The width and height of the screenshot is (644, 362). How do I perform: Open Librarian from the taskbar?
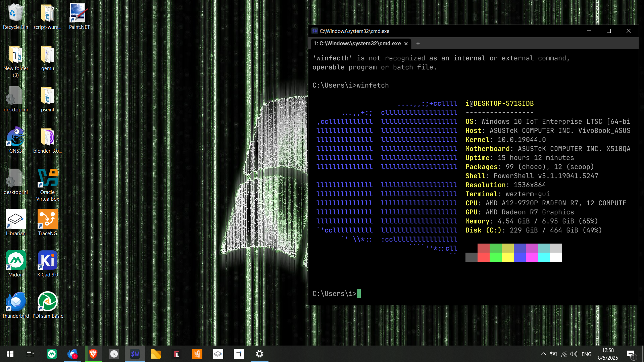pyautogui.click(x=218, y=354)
